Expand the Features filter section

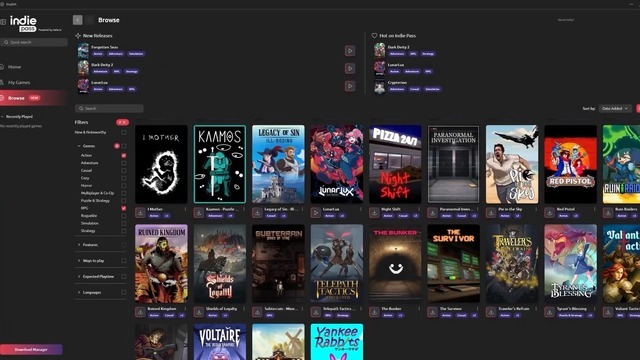pos(79,245)
